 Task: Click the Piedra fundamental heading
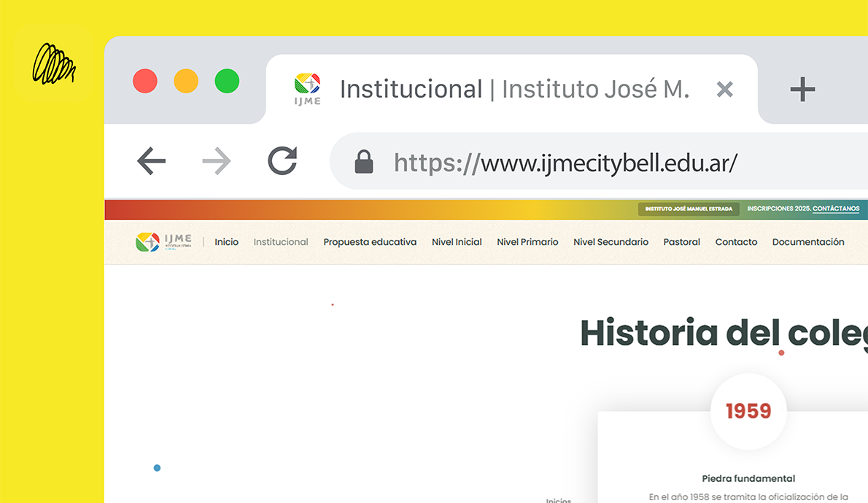pyautogui.click(x=748, y=479)
